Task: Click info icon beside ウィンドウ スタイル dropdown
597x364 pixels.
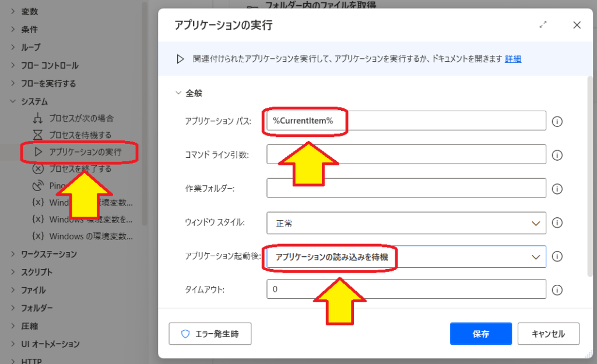Action: point(557,222)
